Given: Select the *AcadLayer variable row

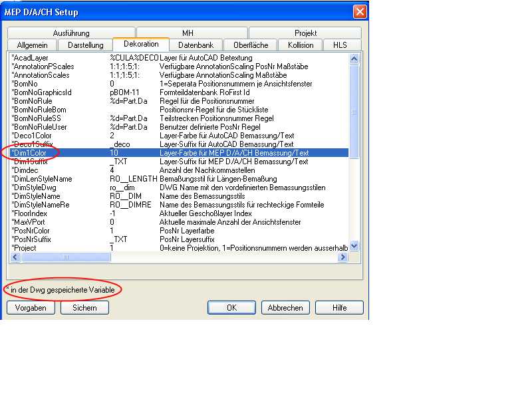Looking at the screenshot, I should click(180, 58).
